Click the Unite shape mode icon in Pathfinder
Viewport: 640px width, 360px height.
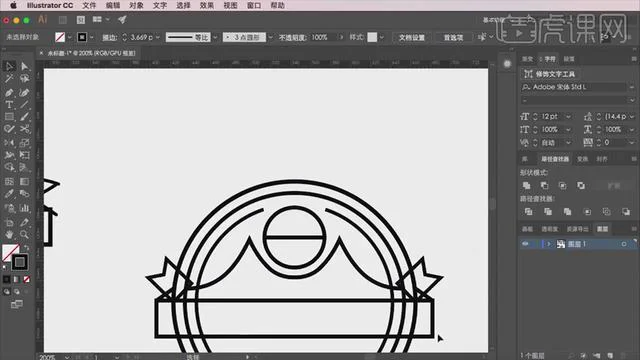click(527, 186)
